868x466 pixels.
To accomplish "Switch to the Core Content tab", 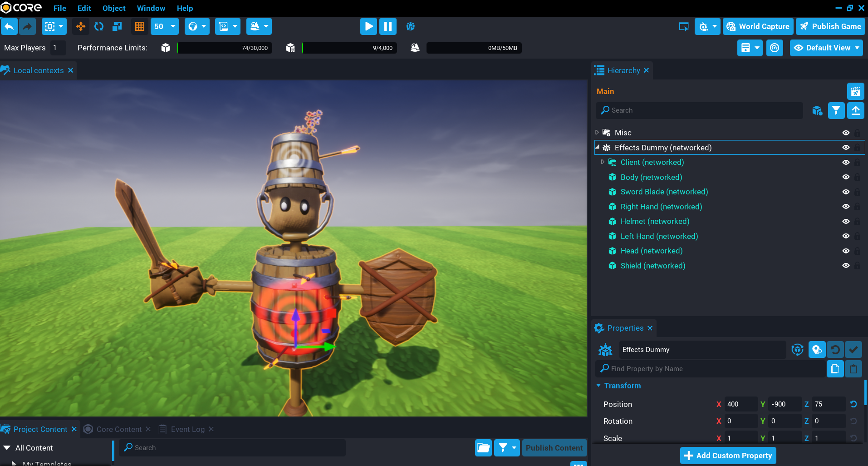I will tap(119, 429).
